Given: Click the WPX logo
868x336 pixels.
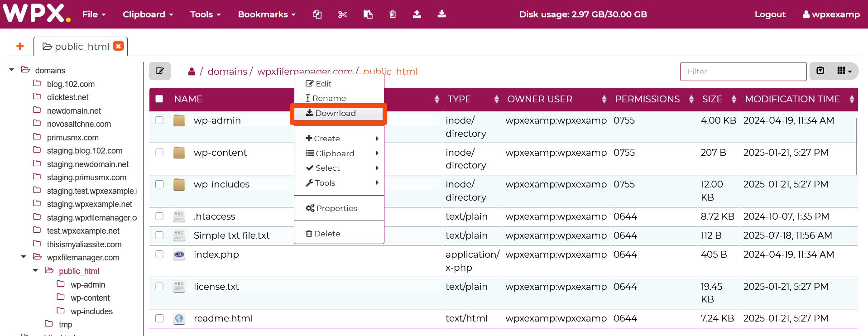Looking at the screenshot, I should tap(37, 13).
